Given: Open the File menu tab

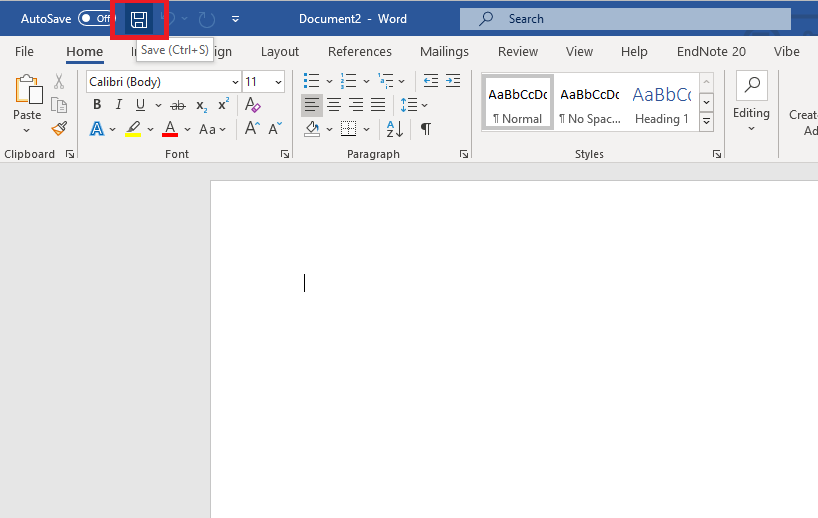Looking at the screenshot, I should tap(24, 51).
